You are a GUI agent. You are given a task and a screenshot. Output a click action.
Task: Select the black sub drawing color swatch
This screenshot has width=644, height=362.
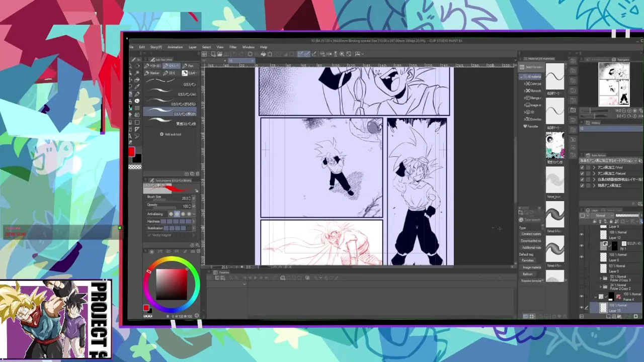tap(137, 159)
